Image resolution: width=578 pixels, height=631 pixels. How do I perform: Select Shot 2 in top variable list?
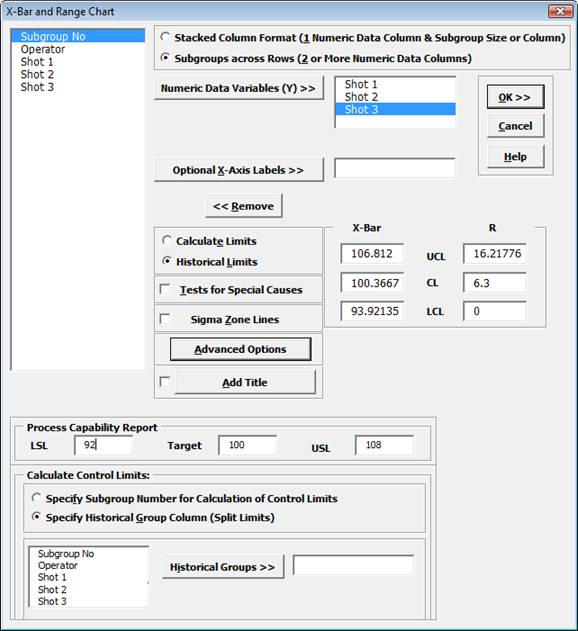[x=78, y=74]
